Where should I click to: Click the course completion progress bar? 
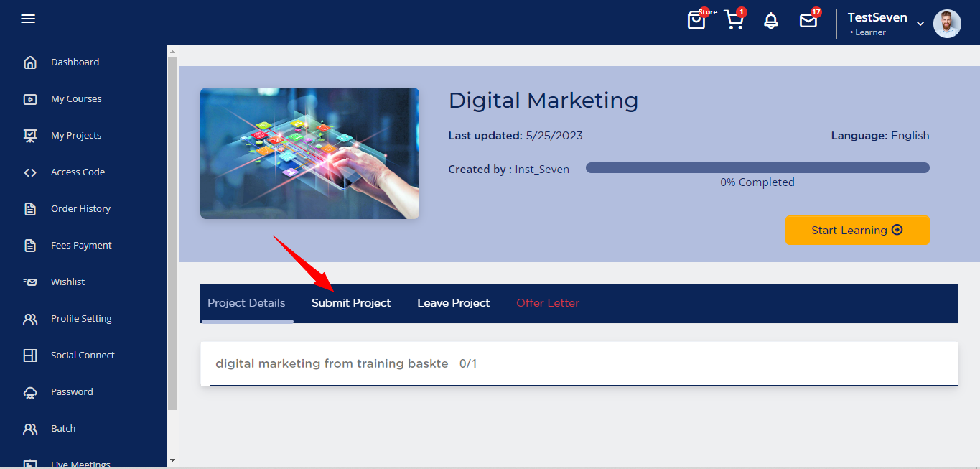[x=757, y=168]
